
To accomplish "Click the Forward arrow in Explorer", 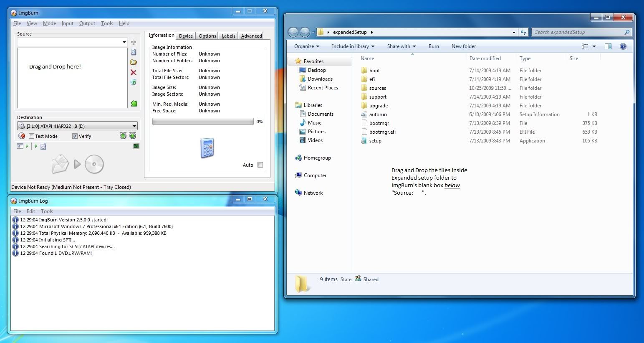I will pyautogui.click(x=305, y=32).
